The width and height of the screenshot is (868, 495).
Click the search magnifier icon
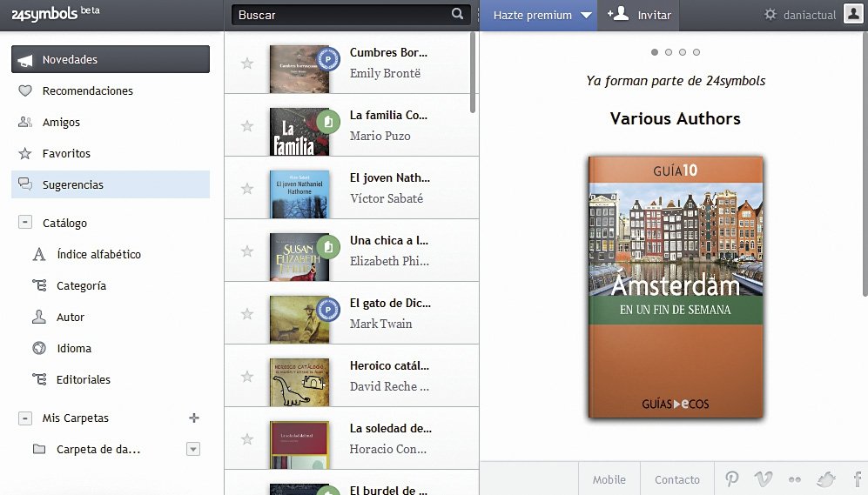click(457, 14)
